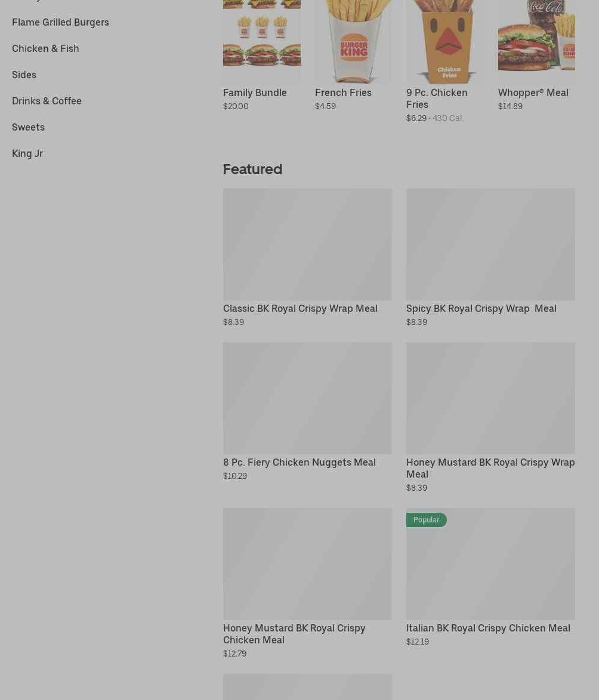599x700 pixels.
Task: Go to the Sides category
Action: tap(24, 75)
